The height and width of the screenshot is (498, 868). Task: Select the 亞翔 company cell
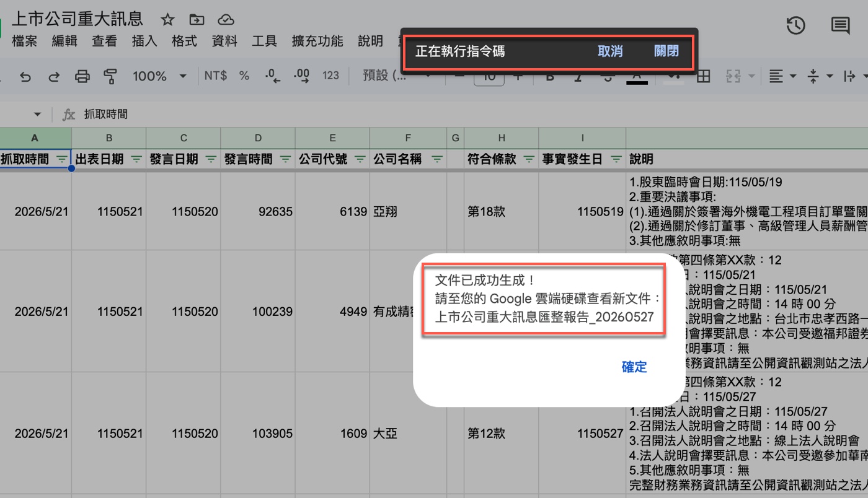click(x=408, y=212)
